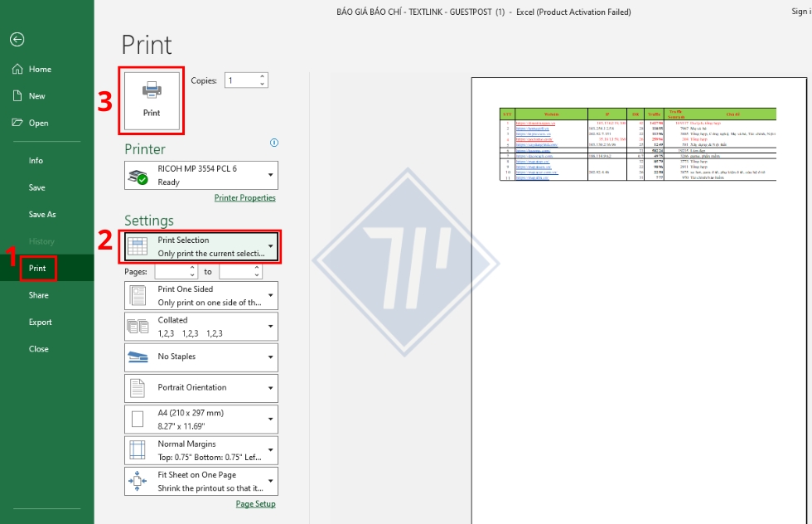Open the printer selection dropdown
This screenshot has width=812, height=524.
pyautogui.click(x=270, y=175)
